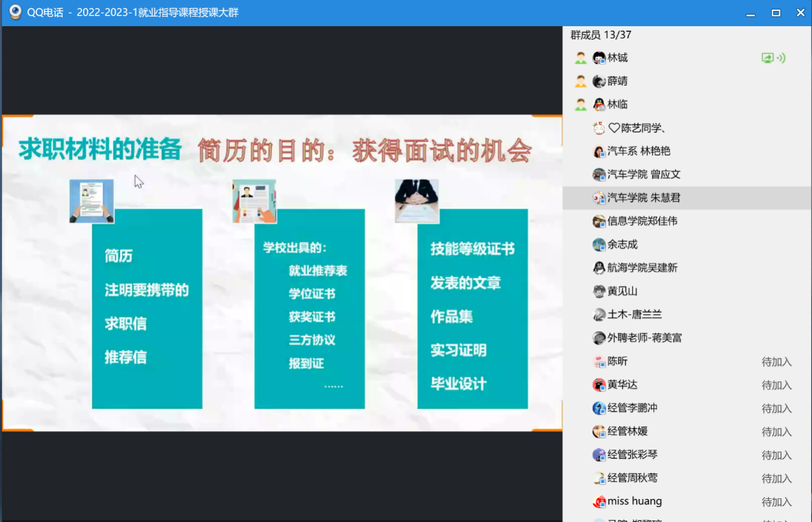Viewport: 812px width, 522px height.
Task: Click the 待加入 status next to 陈昕
Action: [x=776, y=361]
